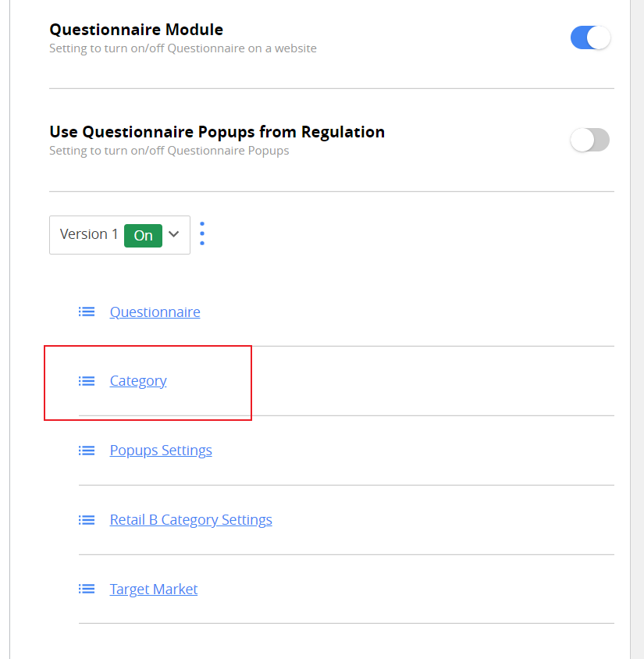Select the list icon beside Target Market
The width and height of the screenshot is (644, 659).
coord(87,589)
